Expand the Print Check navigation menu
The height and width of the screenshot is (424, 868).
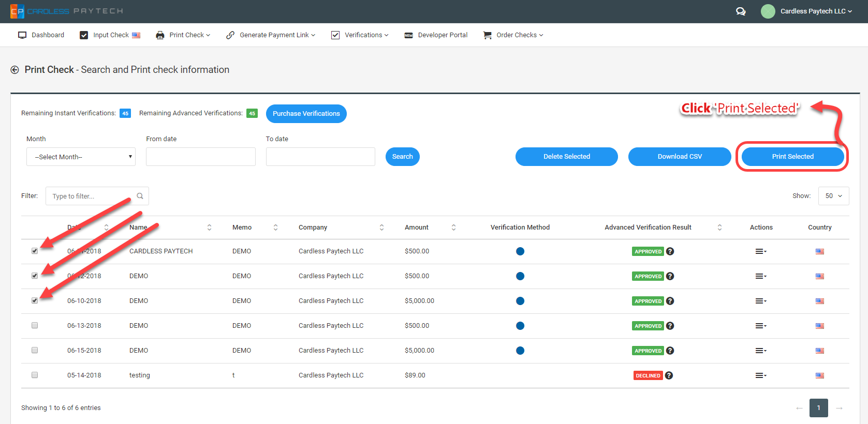[183, 35]
